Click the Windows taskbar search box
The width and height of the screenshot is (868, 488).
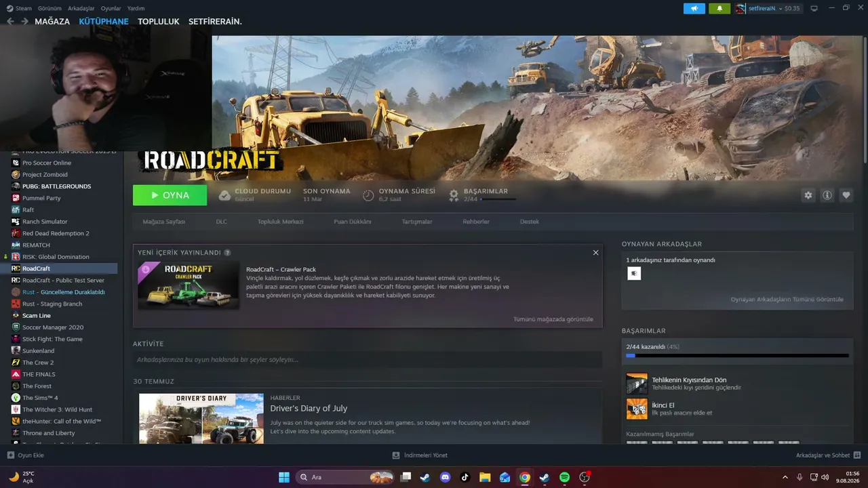(345, 477)
